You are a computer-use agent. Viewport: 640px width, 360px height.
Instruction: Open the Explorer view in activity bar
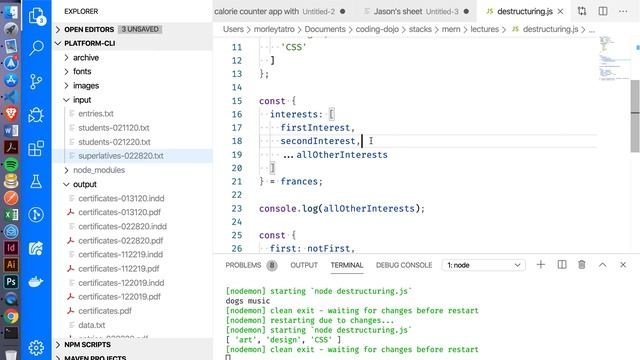tap(36, 16)
